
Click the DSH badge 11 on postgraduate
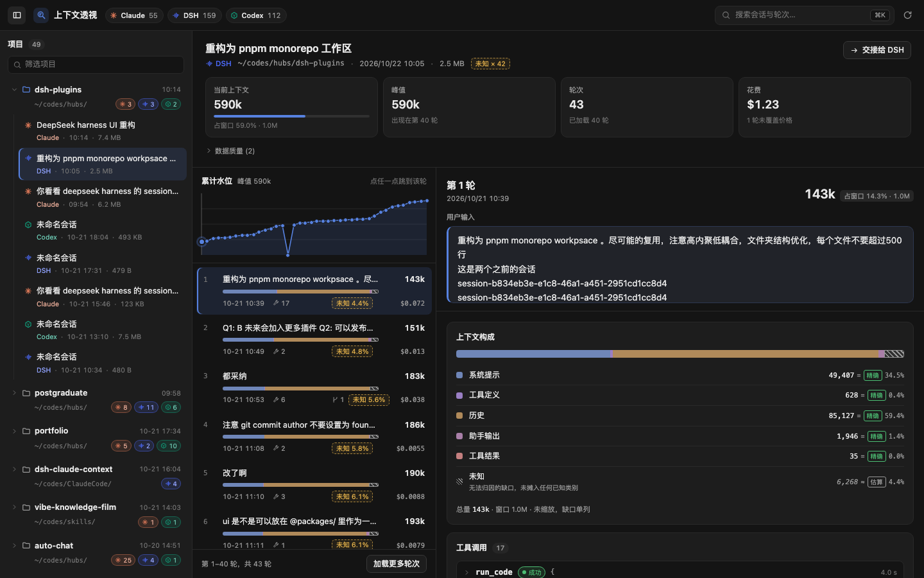pyautogui.click(x=147, y=407)
